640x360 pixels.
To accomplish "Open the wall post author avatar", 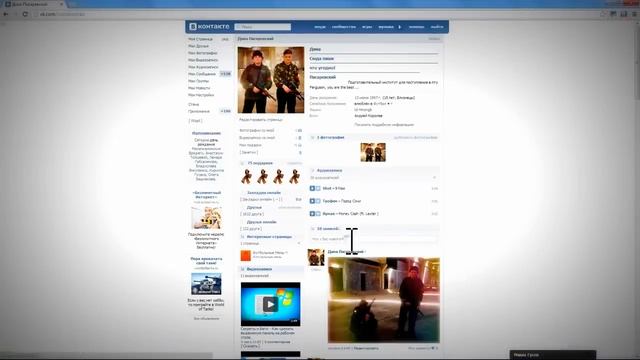I will [x=316, y=258].
